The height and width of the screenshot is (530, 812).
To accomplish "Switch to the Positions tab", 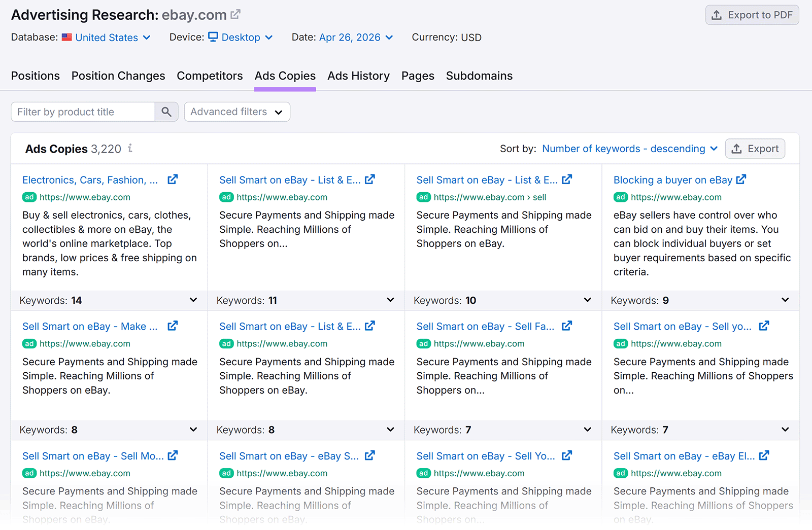I will point(36,76).
